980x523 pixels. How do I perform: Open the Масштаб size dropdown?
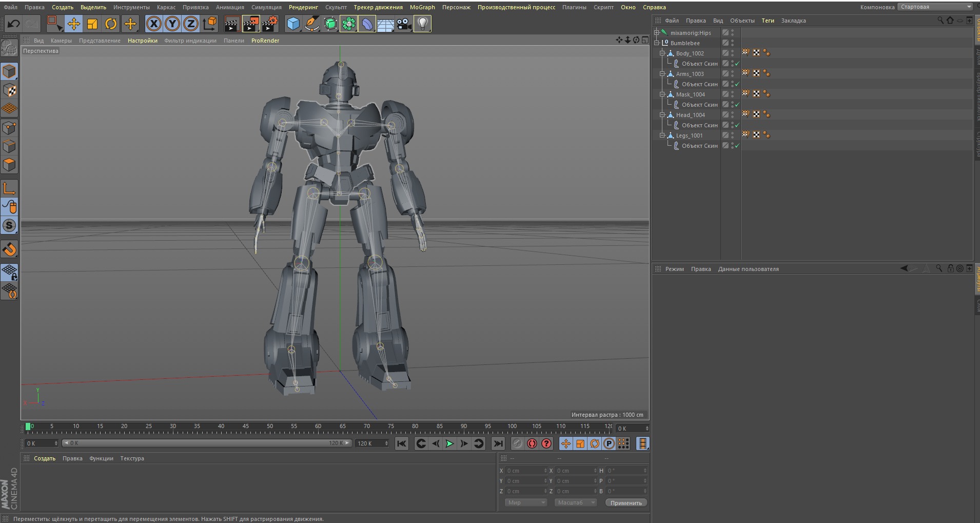click(x=575, y=503)
